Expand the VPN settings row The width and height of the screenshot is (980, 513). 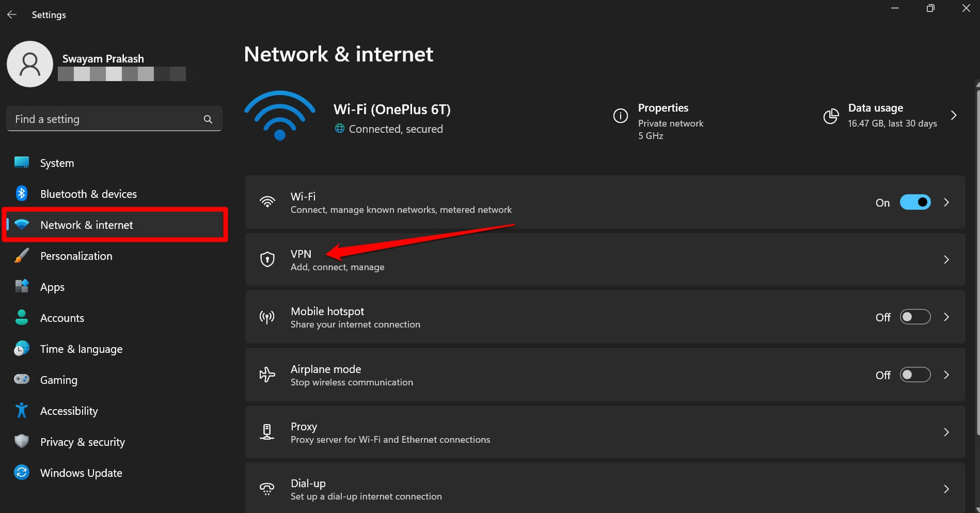point(947,259)
